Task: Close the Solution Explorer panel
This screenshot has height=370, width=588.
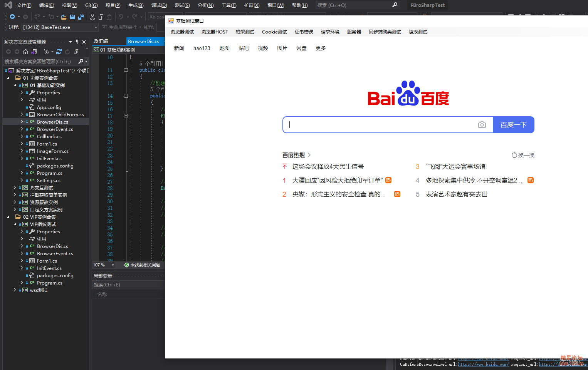Action: [x=84, y=42]
